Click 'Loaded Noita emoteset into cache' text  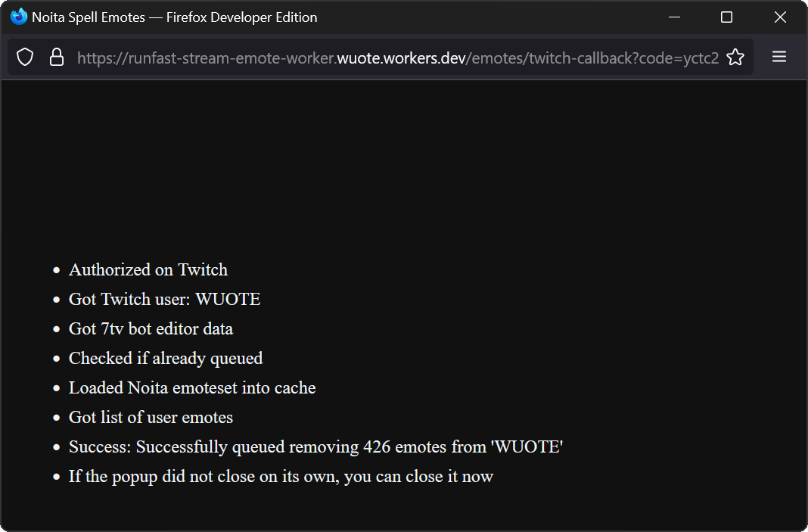pos(192,388)
